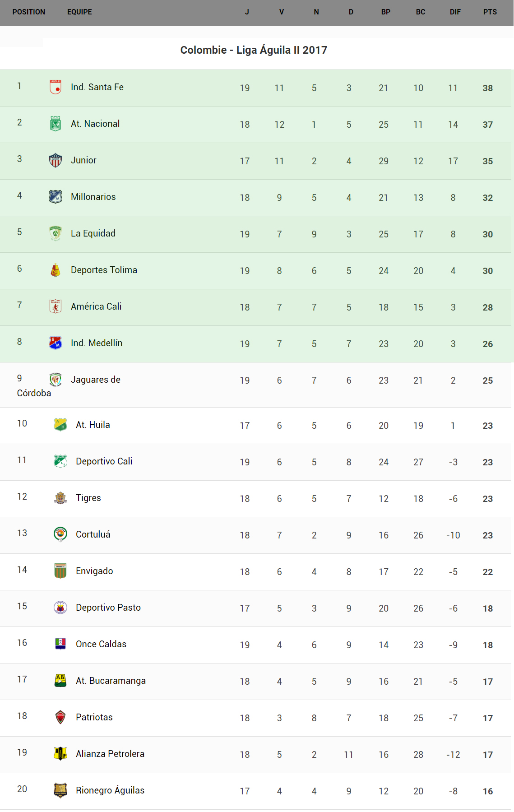Click the Once Caldas team logo

[x=60, y=644]
